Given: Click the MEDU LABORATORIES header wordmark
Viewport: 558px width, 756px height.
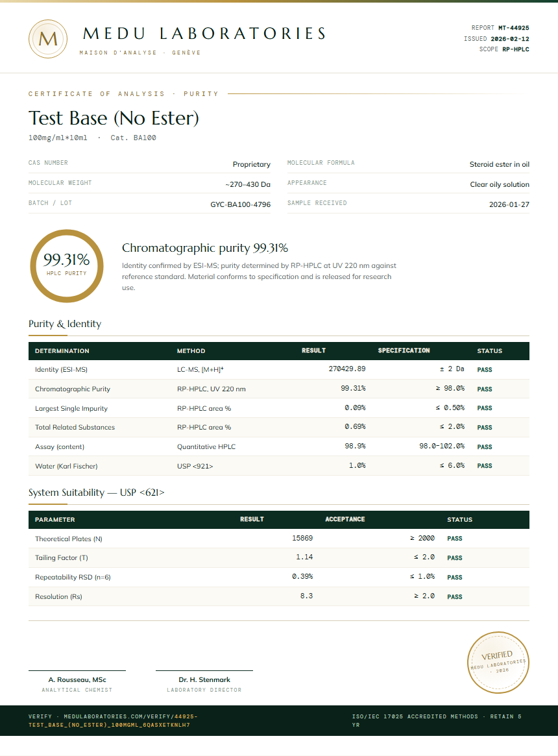Looking at the screenshot, I should (x=204, y=34).
